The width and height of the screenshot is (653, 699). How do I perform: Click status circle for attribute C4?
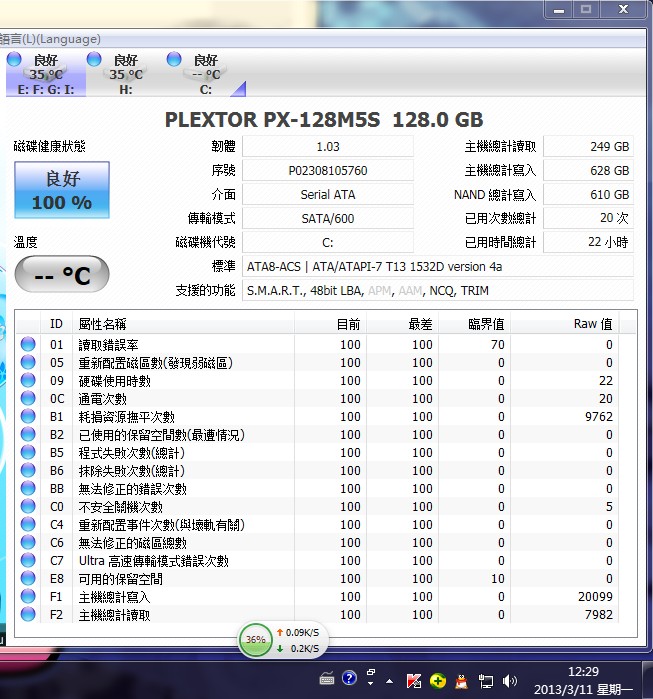(28, 524)
